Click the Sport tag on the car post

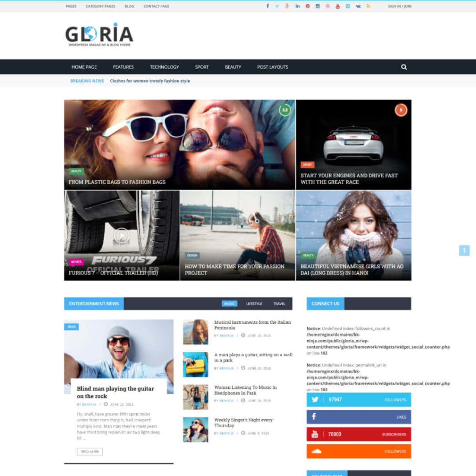308,165
